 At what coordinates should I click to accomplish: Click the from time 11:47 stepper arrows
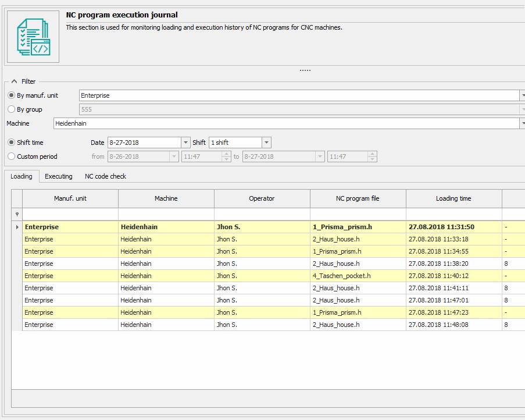click(x=226, y=156)
